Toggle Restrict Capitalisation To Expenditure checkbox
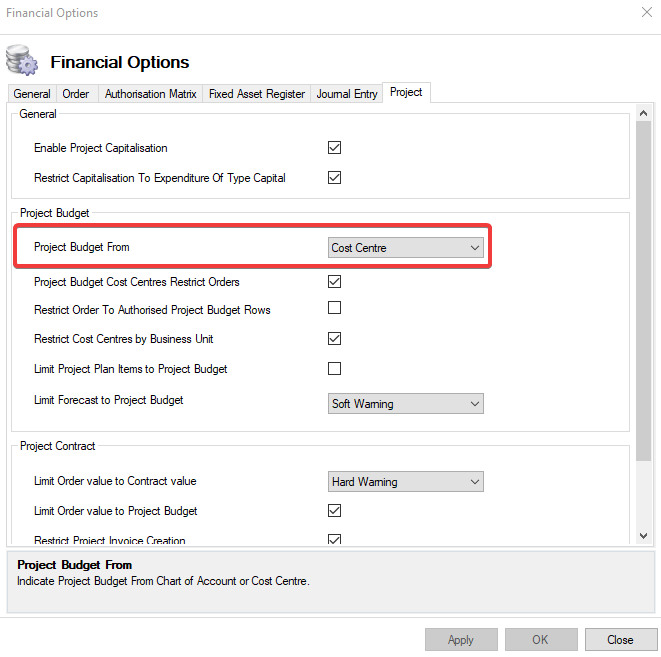Image resolution: width=661 pixels, height=657 pixels. (x=335, y=178)
